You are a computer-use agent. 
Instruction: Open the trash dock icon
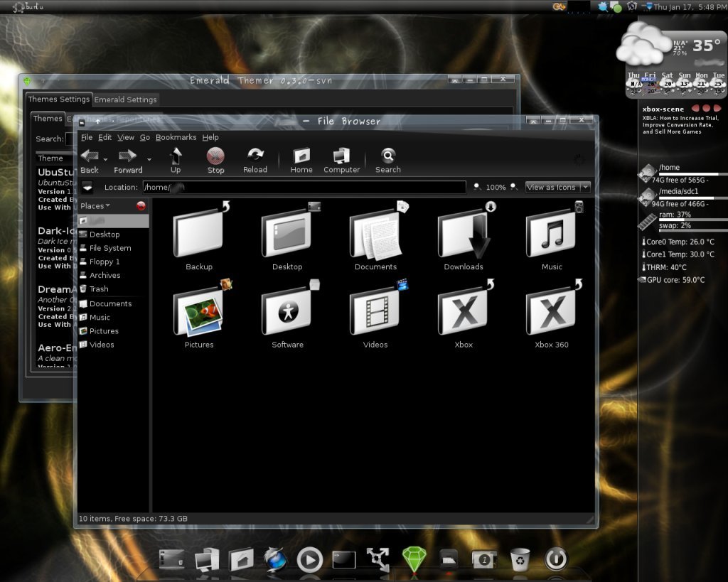point(520,559)
